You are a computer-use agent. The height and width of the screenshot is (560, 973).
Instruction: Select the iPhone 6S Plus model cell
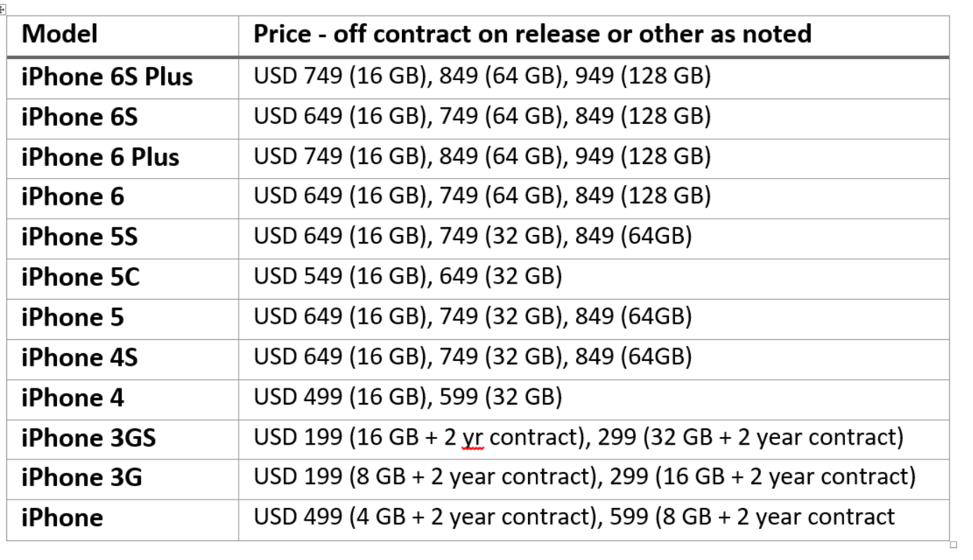[123, 77]
